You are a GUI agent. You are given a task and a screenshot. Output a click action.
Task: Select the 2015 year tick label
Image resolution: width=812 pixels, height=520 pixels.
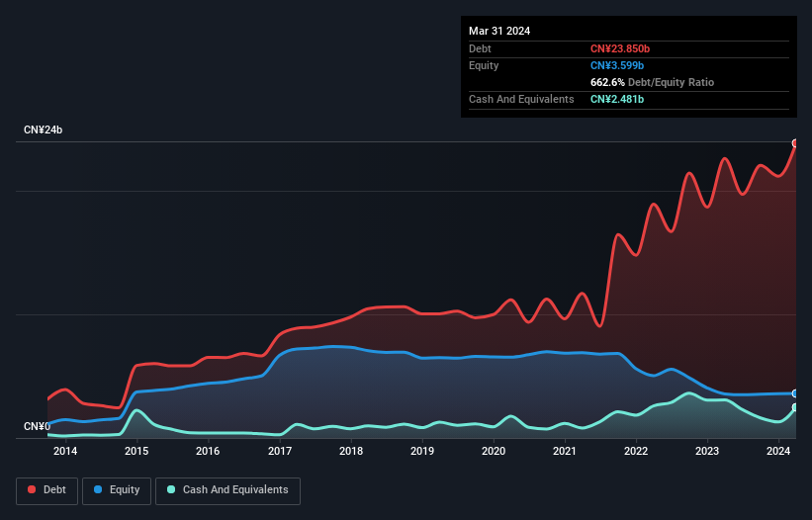click(x=136, y=452)
